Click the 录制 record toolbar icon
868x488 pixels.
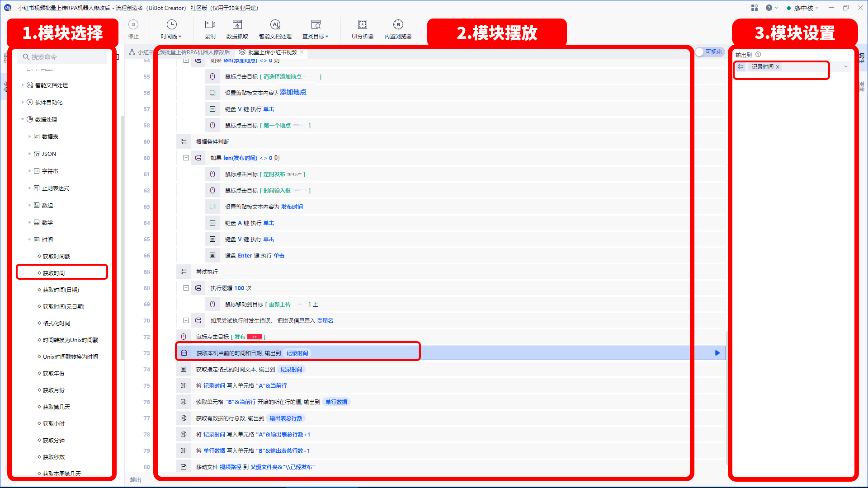(x=210, y=29)
